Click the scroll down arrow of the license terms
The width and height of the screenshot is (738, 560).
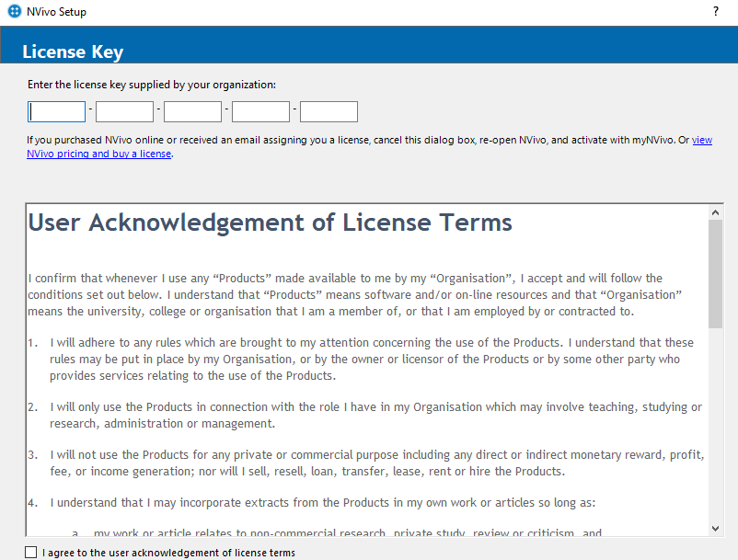(715, 529)
